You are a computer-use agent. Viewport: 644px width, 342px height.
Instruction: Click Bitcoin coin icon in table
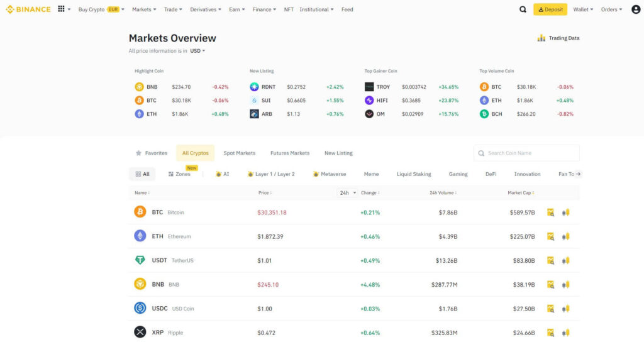pyautogui.click(x=140, y=212)
